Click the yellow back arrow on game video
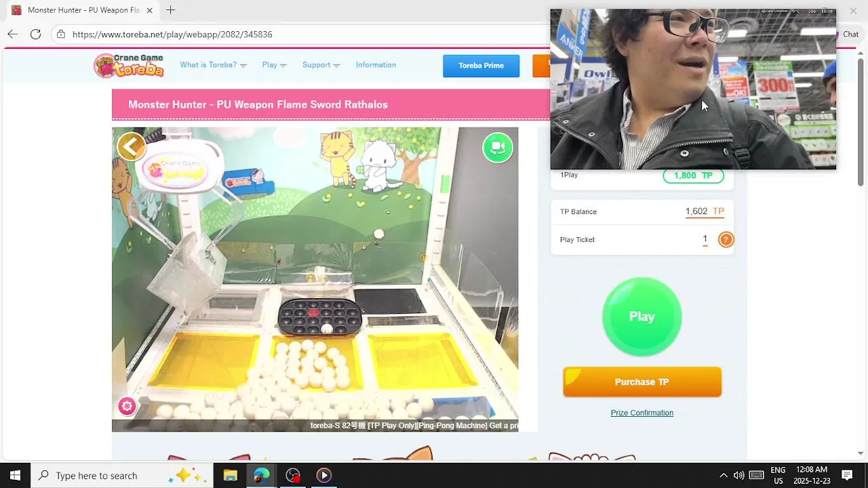 coord(132,146)
